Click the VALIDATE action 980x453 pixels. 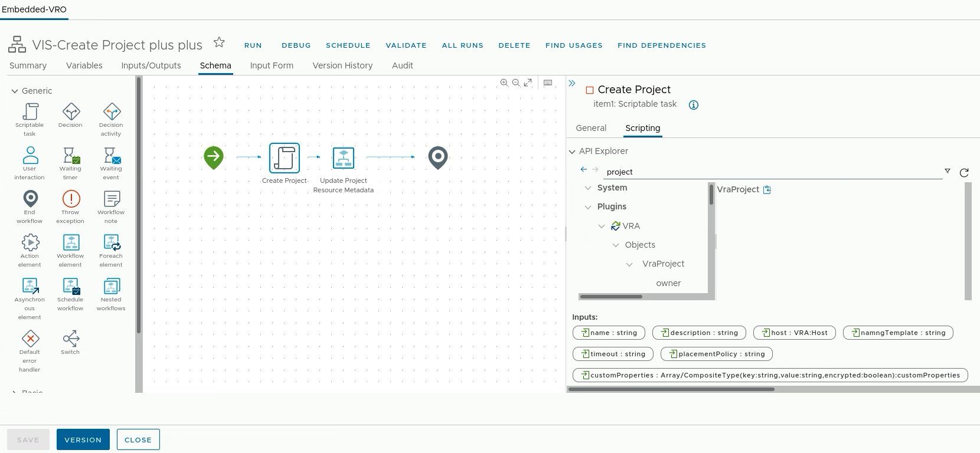coord(406,45)
